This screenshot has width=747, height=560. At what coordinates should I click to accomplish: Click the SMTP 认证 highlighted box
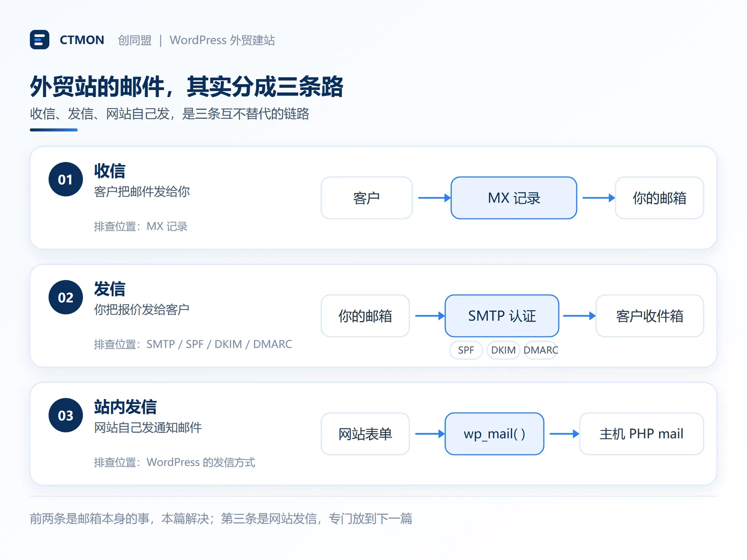(x=502, y=316)
